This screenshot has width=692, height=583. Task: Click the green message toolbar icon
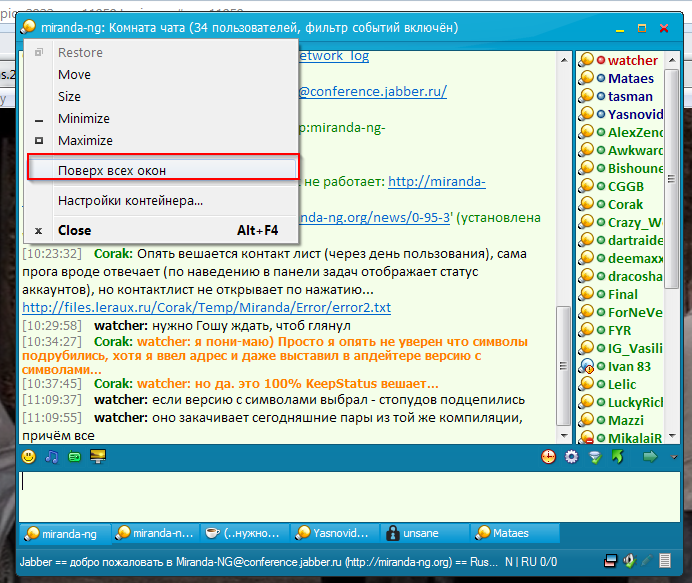click(x=75, y=457)
